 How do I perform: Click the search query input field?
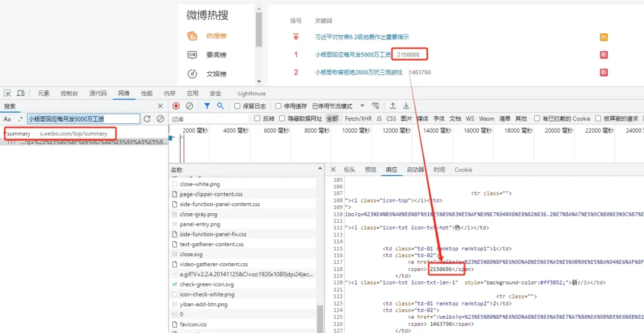84,119
